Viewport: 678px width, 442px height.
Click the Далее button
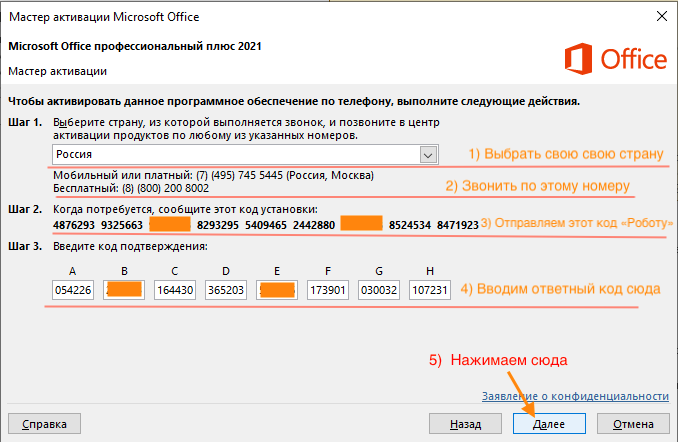(549, 424)
